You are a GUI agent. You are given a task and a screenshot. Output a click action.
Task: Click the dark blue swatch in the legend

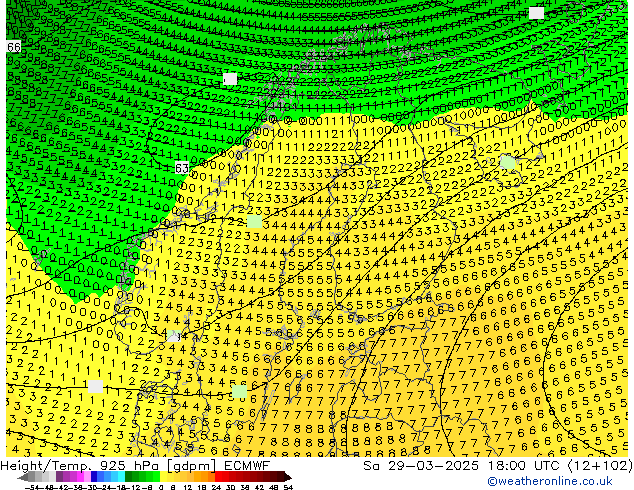click(94, 477)
